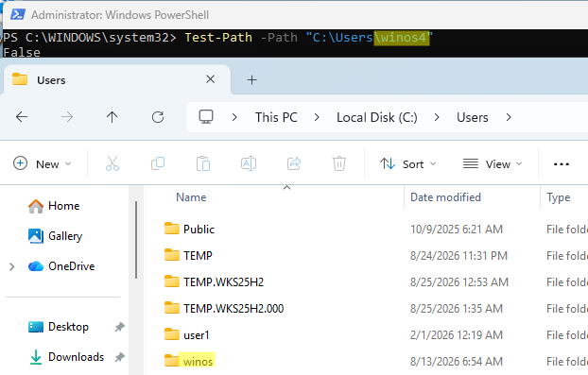Click the Paste clipboard icon
The height and width of the screenshot is (375, 588).
pos(203,163)
